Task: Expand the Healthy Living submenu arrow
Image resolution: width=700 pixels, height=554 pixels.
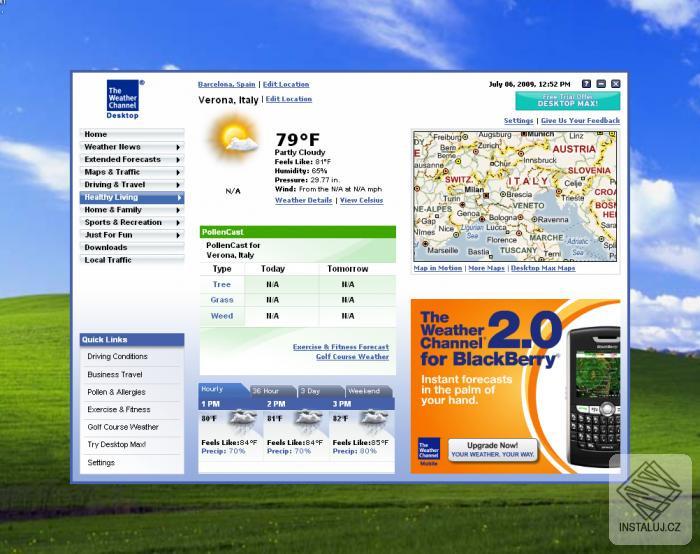Action: click(179, 198)
